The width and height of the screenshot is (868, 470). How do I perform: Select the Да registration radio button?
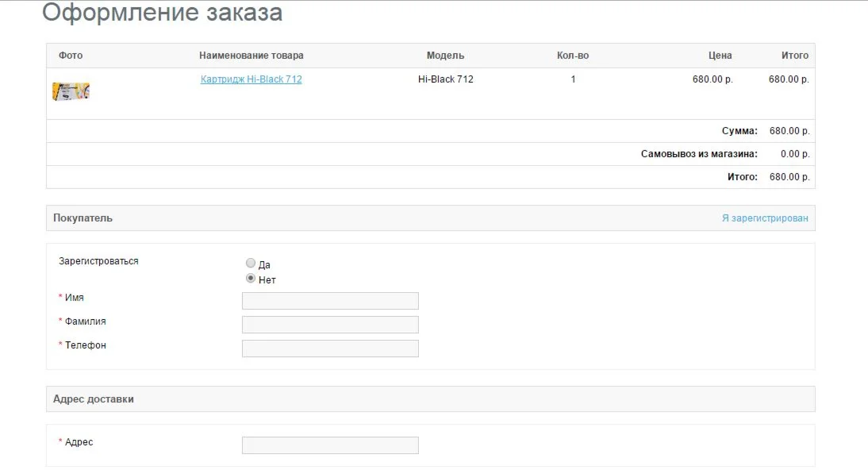click(251, 263)
